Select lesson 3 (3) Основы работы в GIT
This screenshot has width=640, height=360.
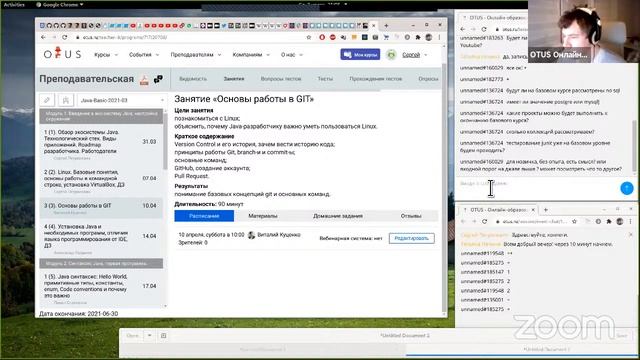[101, 208]
